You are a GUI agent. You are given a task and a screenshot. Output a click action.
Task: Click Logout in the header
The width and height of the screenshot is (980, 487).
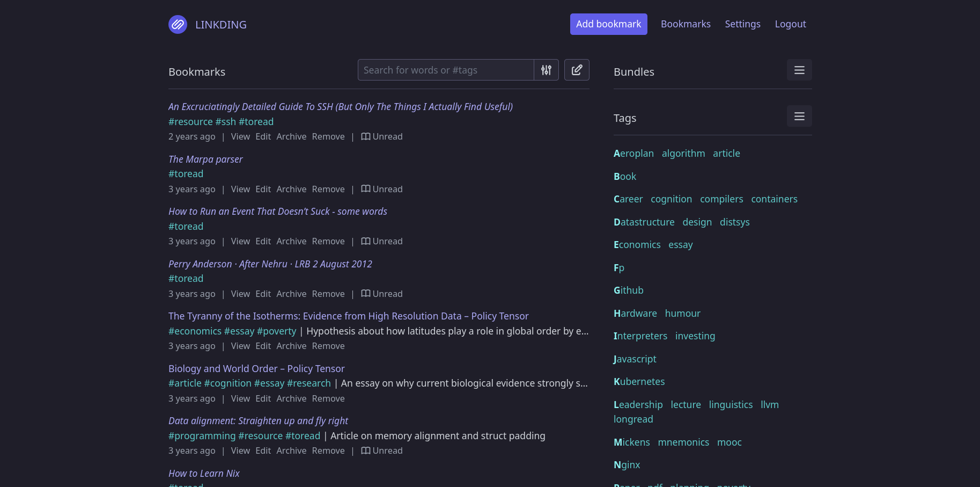[790, 24]
